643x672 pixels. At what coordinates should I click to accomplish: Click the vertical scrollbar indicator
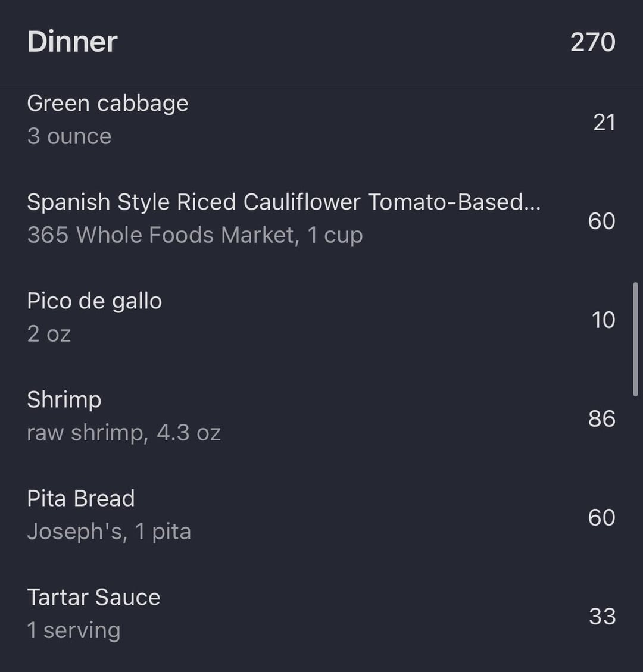(x=635, y=339)
